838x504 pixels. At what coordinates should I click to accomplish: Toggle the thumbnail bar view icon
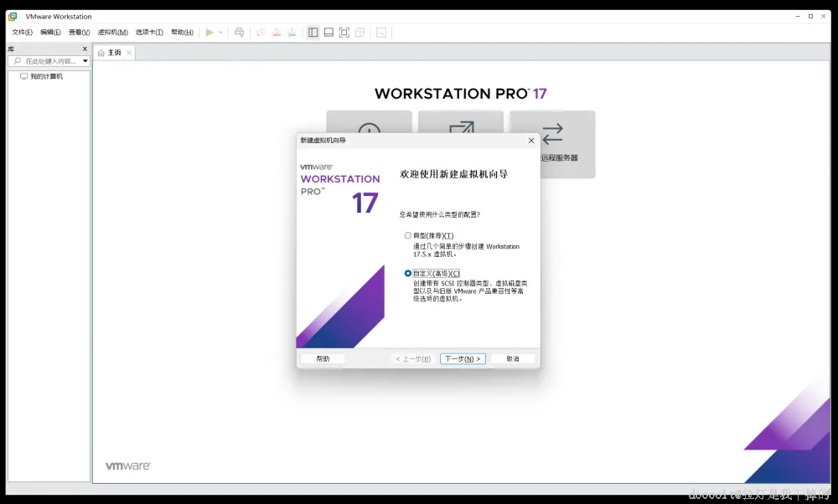tap(328, 33)
